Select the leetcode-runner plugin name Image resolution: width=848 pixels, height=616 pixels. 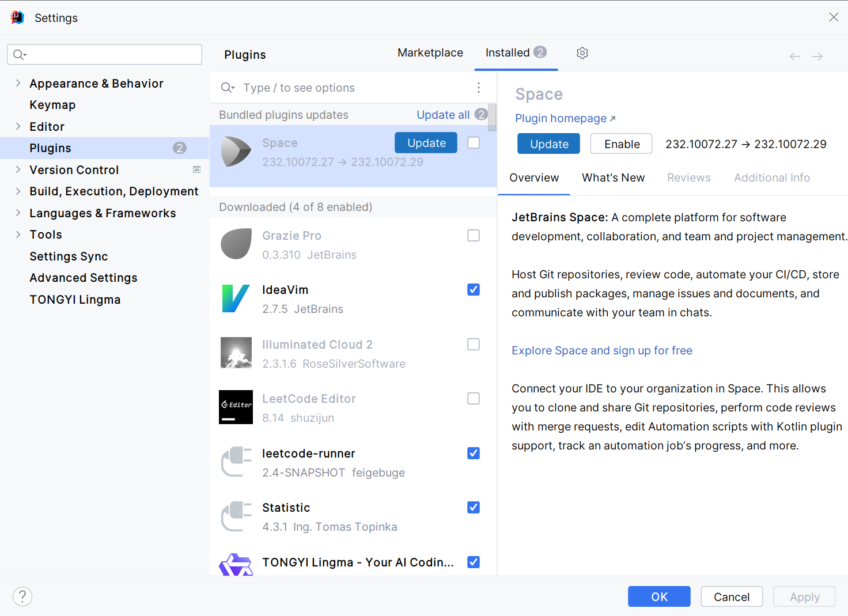309,454
